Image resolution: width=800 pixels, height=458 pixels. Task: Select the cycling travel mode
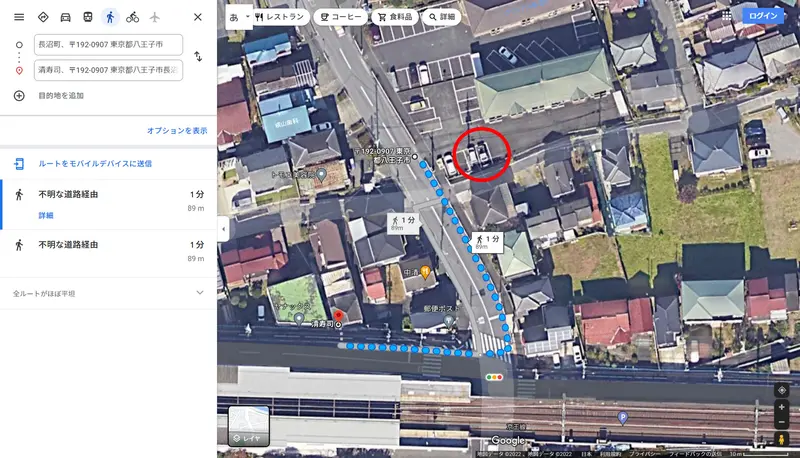tap(132, 17)
